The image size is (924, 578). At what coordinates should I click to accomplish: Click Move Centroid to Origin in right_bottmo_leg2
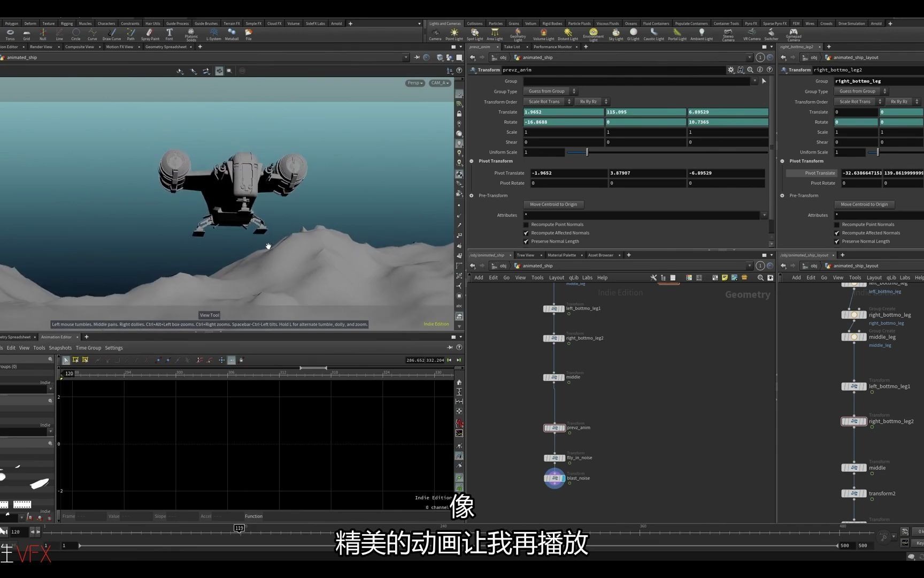[864, 204]
